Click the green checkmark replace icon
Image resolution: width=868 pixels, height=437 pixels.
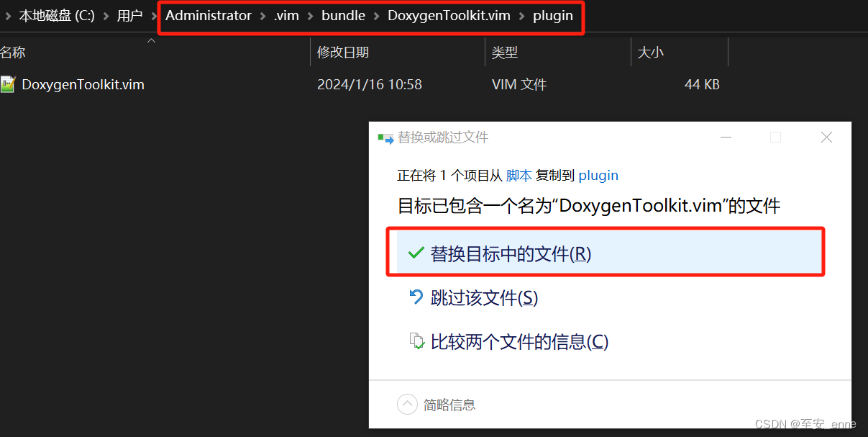(415, 253)
